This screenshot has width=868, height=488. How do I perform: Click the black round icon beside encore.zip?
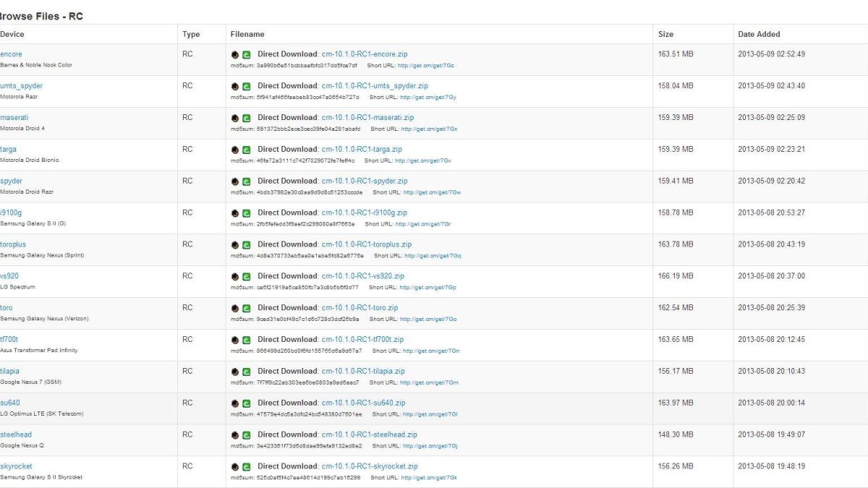[235, 54]
